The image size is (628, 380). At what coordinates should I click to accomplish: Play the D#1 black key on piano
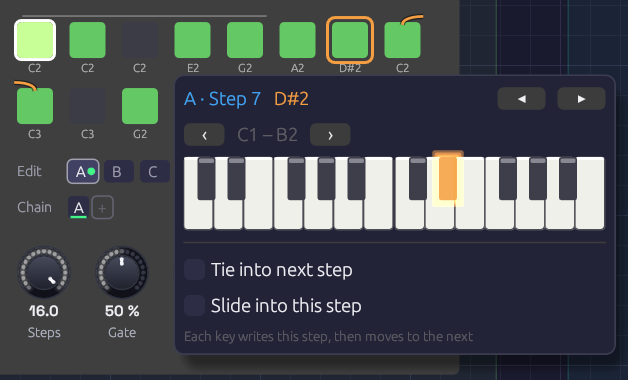click(x=236, y=179)
